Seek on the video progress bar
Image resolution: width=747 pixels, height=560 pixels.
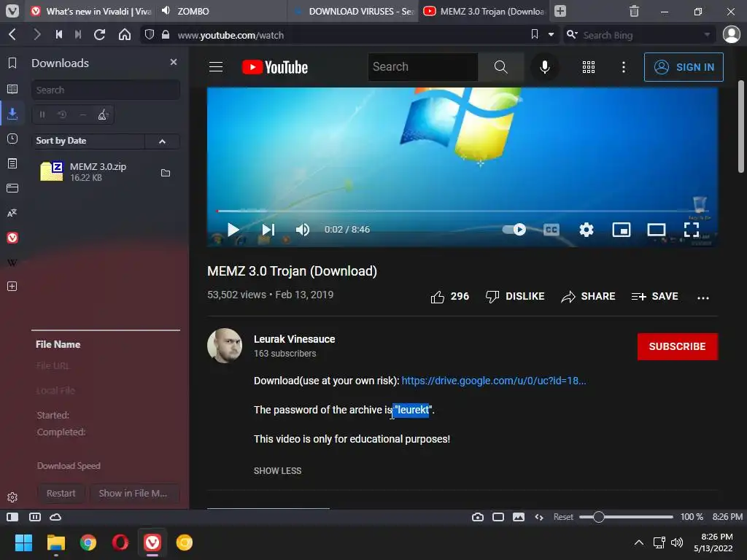click(x=462, y=211)
